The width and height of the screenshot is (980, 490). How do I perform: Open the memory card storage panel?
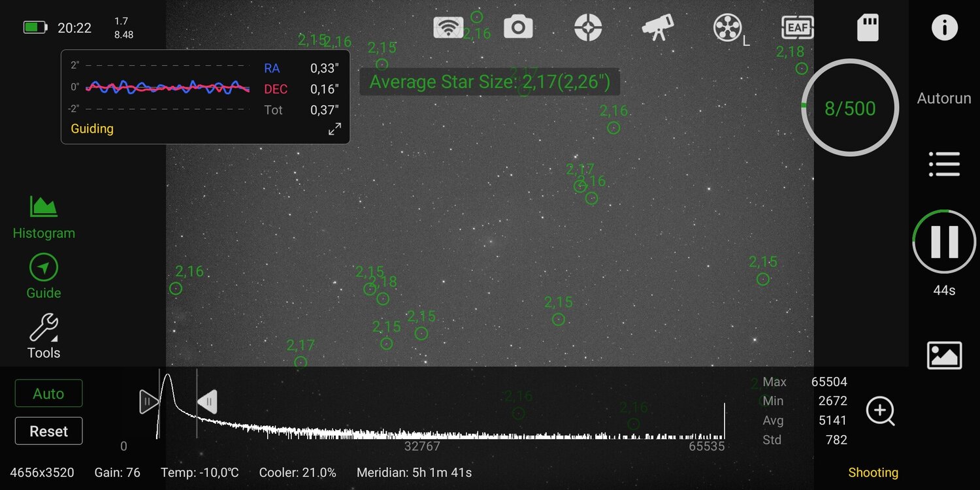click(x=868, y=27)
